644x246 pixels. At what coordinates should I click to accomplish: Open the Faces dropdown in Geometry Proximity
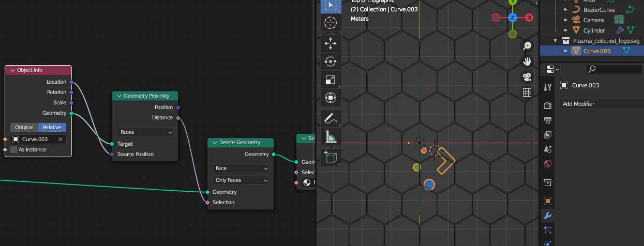(145, 132)
